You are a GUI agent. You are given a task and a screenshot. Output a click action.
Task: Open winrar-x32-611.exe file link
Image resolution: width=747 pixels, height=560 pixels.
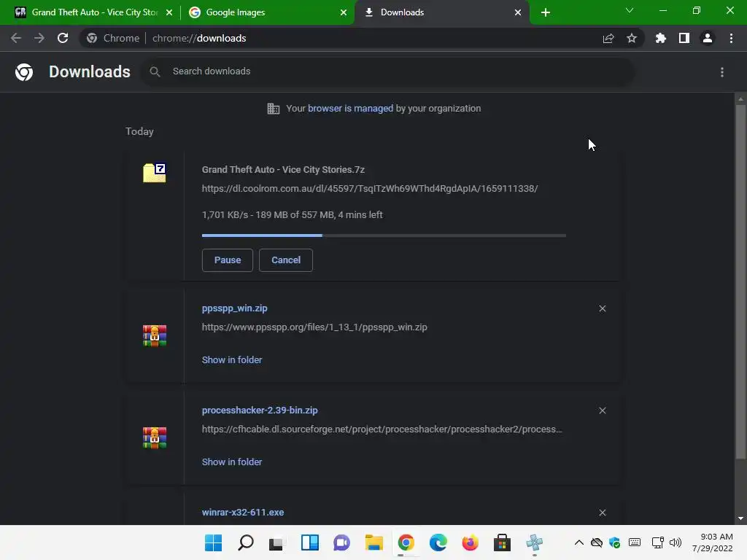(x=243, y=513)
